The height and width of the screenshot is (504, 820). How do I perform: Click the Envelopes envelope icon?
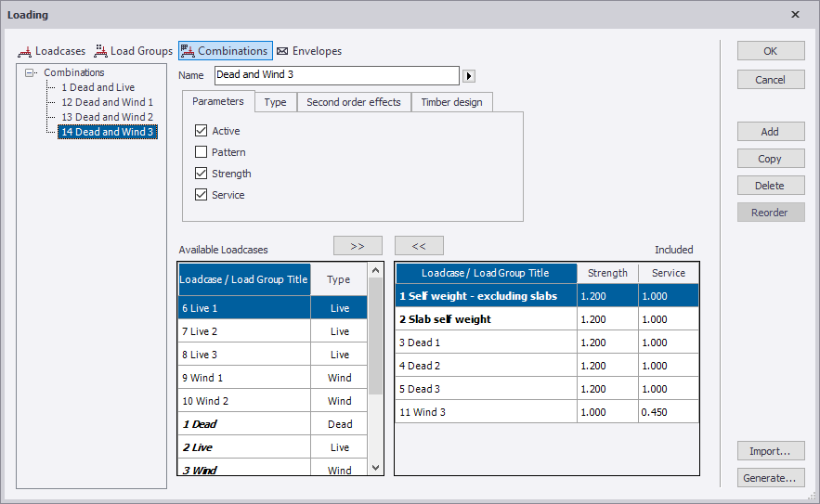282,51
